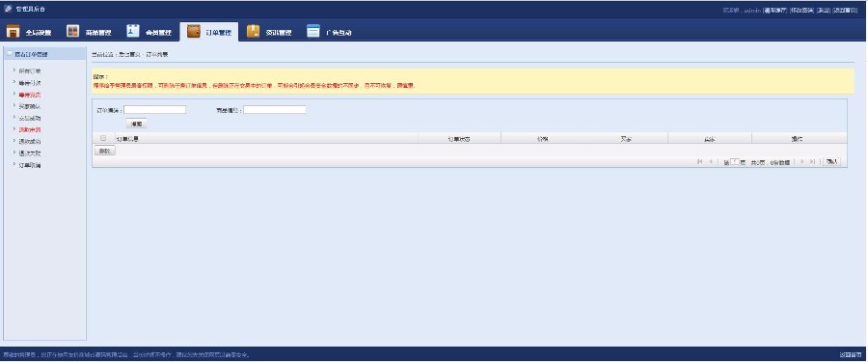This screenshot has width=868, height=362.
Task: Open 等待付款 in the sidebar
Action: click(29, 83)
